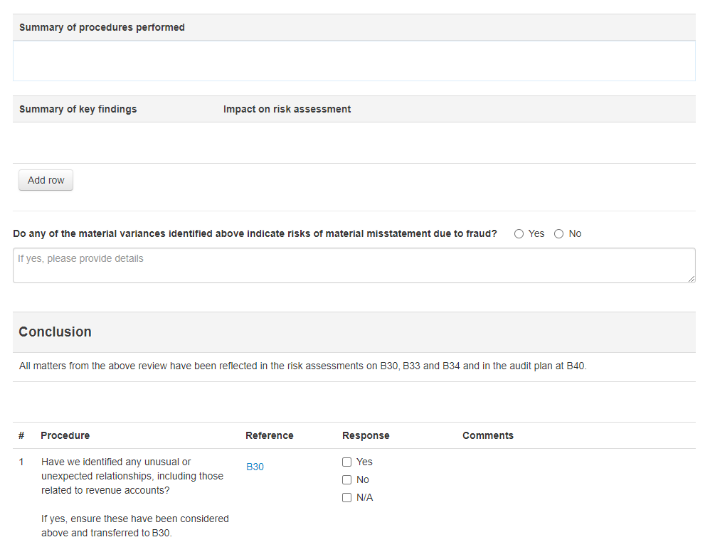Click the Reference column header
The width and height of the screenshot is (711, 556).
coord(269,436)
